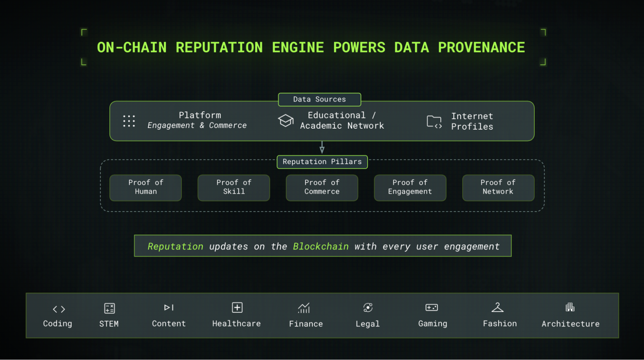The width and height of the screenshot is (644, 360).
Task: Click the Internet Profiles folder icon
Action: tap(434, 122)
